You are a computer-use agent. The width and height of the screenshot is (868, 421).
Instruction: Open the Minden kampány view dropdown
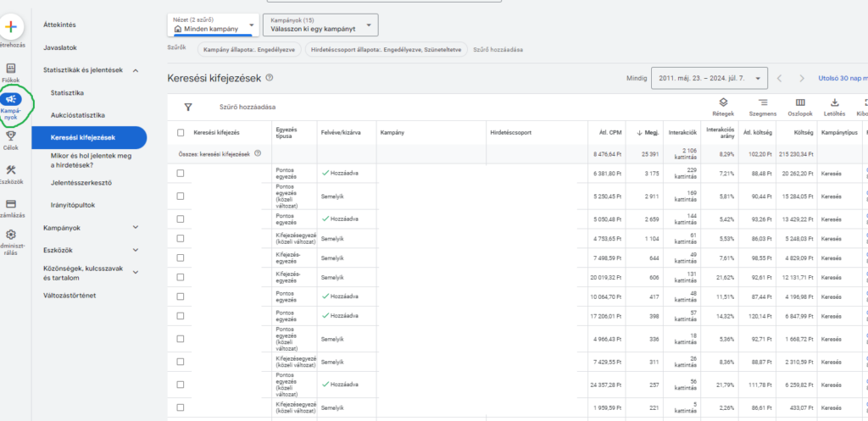point(214,25)
